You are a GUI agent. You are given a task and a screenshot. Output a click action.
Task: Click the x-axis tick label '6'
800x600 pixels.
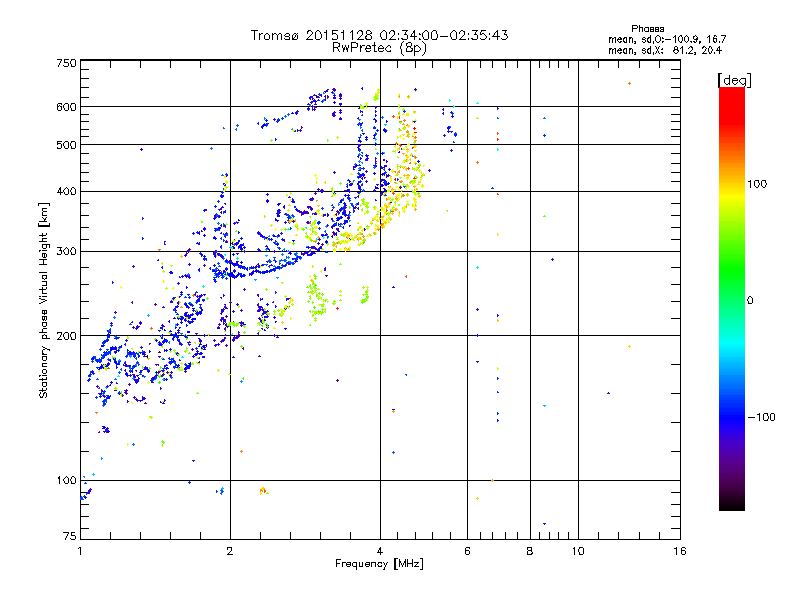coord(467,551)
